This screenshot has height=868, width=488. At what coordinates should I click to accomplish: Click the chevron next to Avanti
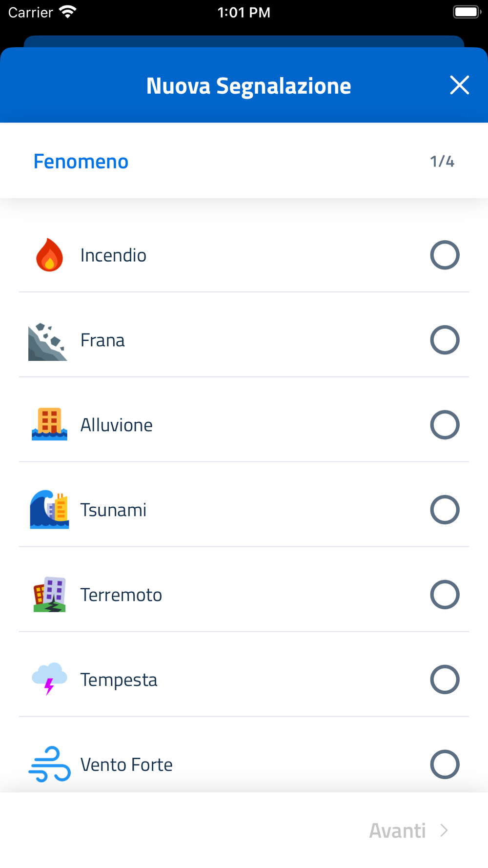pyautogui.click(x=444, y=830)
